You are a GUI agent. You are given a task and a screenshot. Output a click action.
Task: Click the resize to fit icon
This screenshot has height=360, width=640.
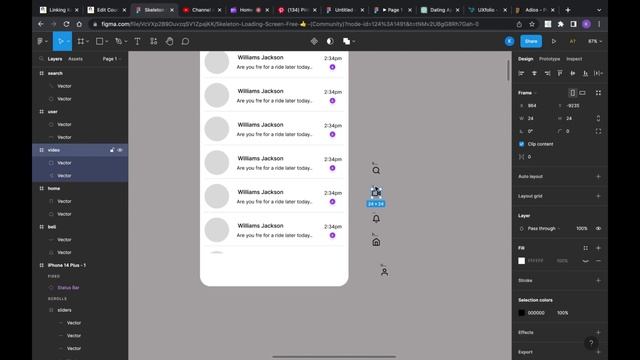(x=598, y=93)
